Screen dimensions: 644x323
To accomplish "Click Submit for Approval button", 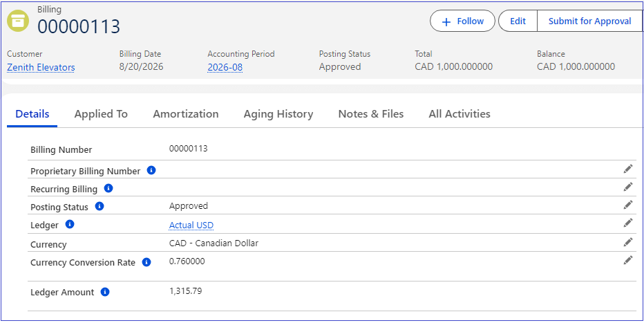I will click(590, 21).
